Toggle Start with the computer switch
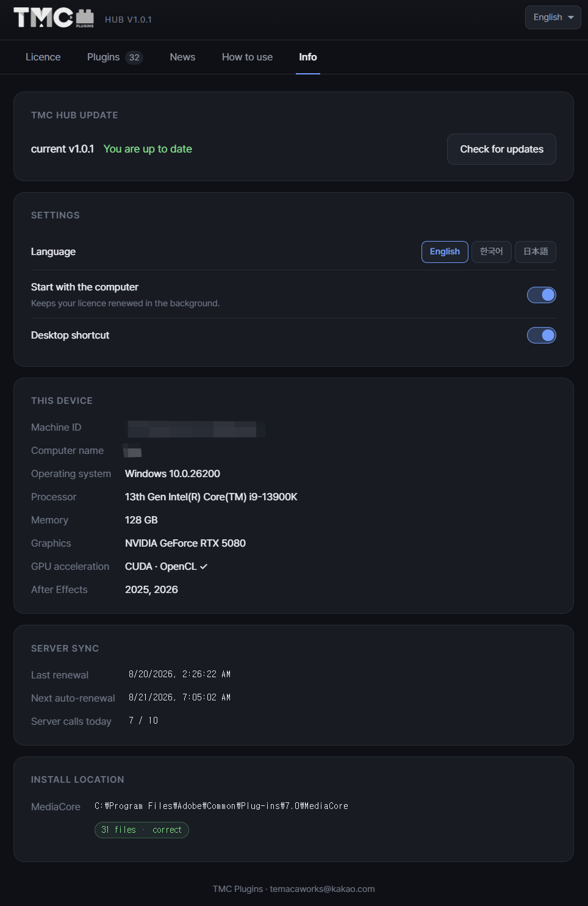Image resolution: width=588 pixels, height=906 pixels. (x=542, y=295)
